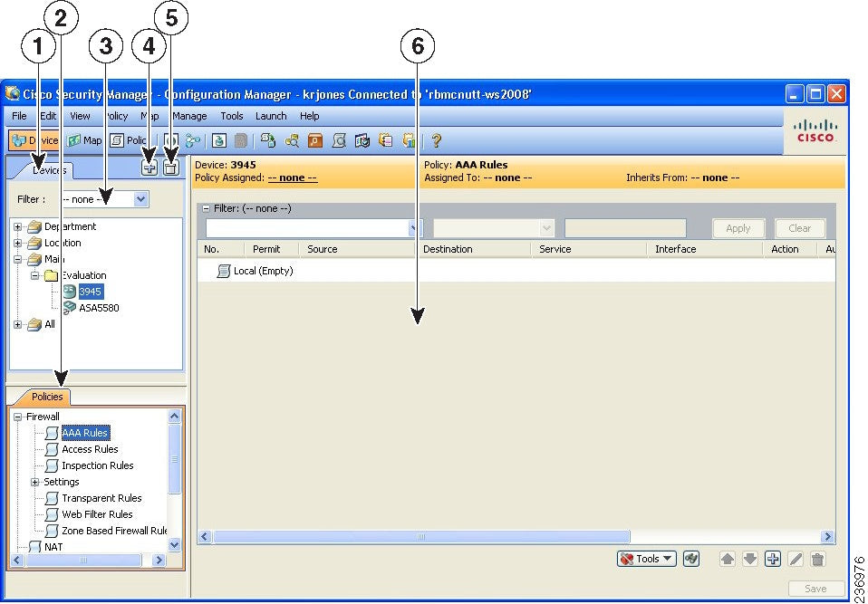Open the Launch menu
The height and width of the screenshot is (604, 868).
click(x=271, y=116)
